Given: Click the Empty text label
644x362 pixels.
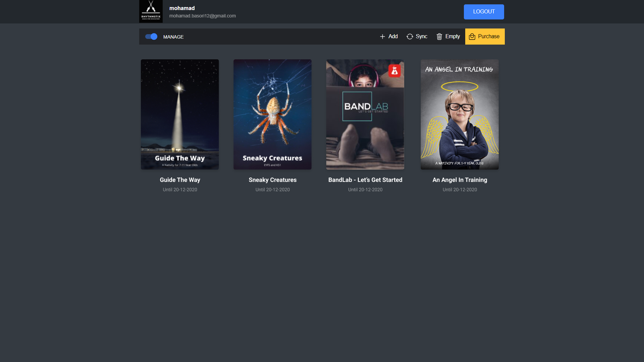Looking at the screenshot, I should click(452, 37).
